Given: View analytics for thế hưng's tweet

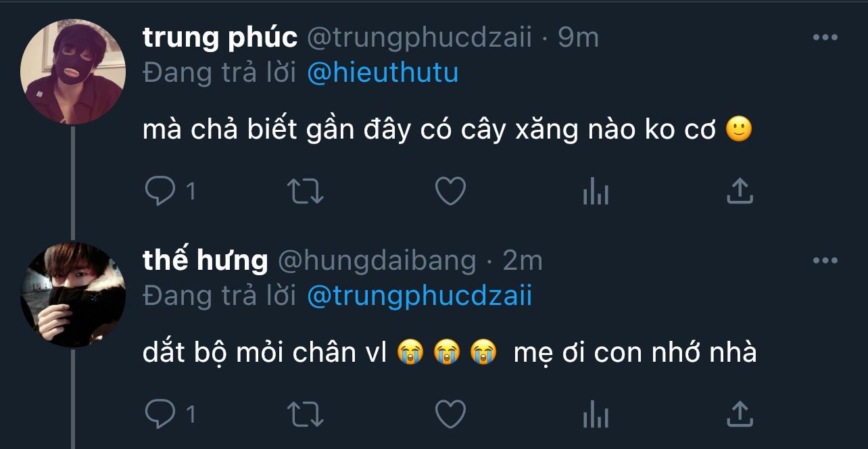Looking at the screenshot, I should pos(596,415).
